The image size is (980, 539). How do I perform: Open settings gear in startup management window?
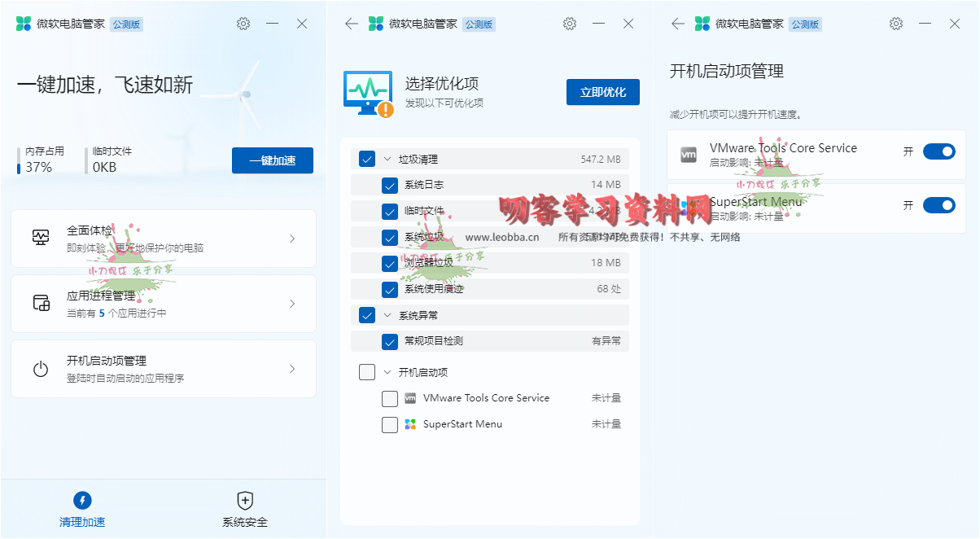pyautogui.click(x=896, y=24)
